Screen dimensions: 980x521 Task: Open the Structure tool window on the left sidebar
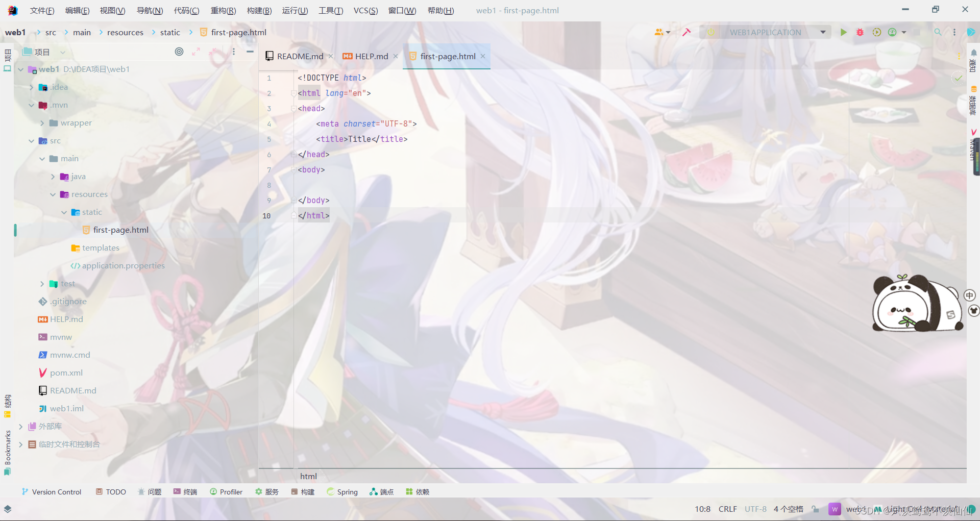point(7,406)
